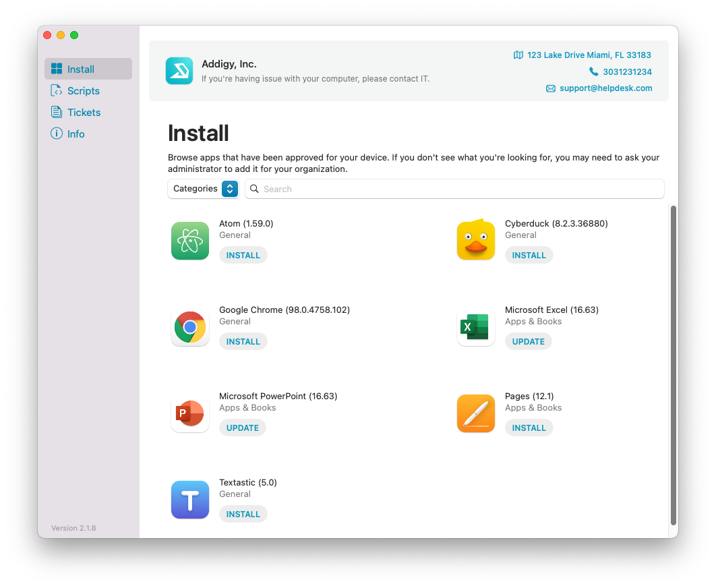The width and height of the screenshot is (716, 588).
Task: Click the General label under Textastic
Action: click(235, 494)
